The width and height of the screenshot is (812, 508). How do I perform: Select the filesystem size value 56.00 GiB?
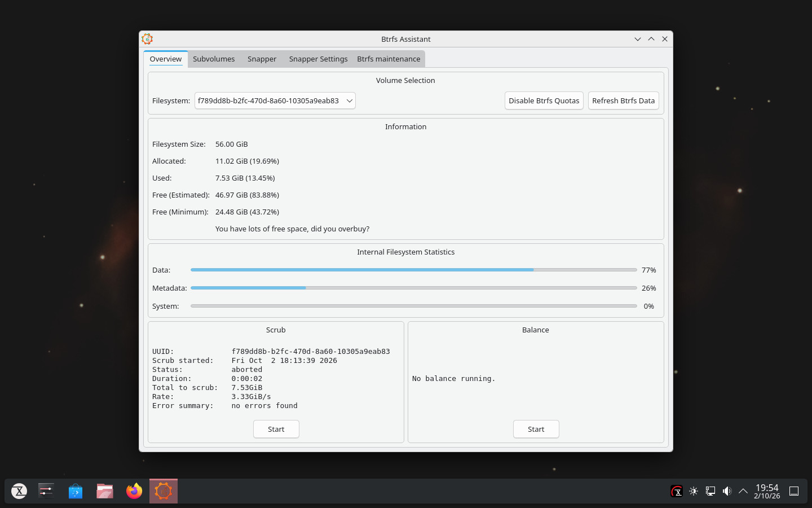(x=232, y=144)
